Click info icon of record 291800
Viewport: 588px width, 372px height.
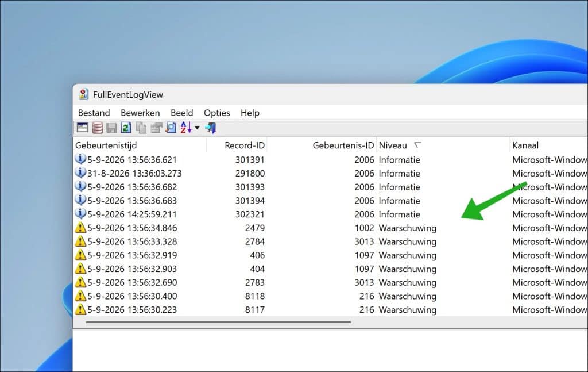(x=80, y=173)
